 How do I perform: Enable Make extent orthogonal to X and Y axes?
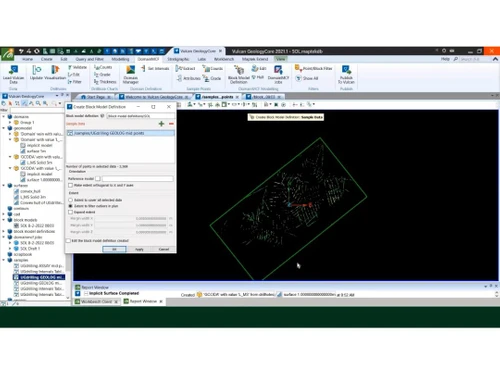[70, 185]
